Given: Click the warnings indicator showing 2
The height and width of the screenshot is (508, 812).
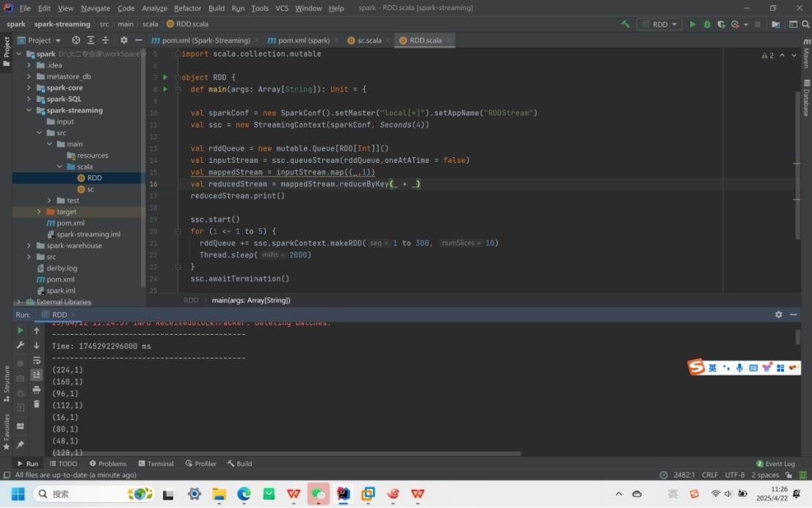Looking at the screenshot, I should click(x=767, y=55).
